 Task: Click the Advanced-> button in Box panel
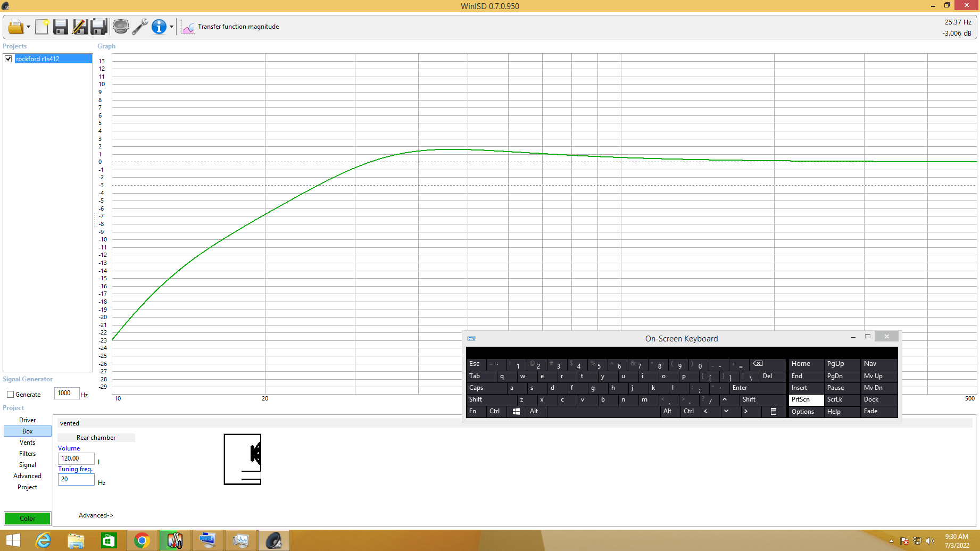pyautogui.click(x=96, y=515)
